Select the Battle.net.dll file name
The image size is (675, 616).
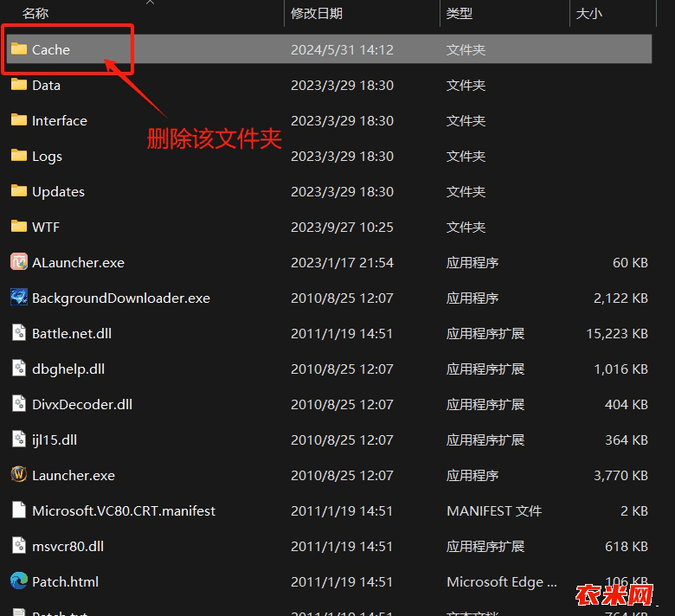point(72,333)
